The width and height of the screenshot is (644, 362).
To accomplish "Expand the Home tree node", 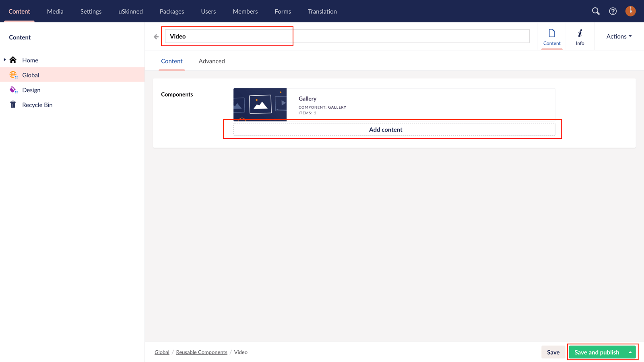I will [4, 60].
